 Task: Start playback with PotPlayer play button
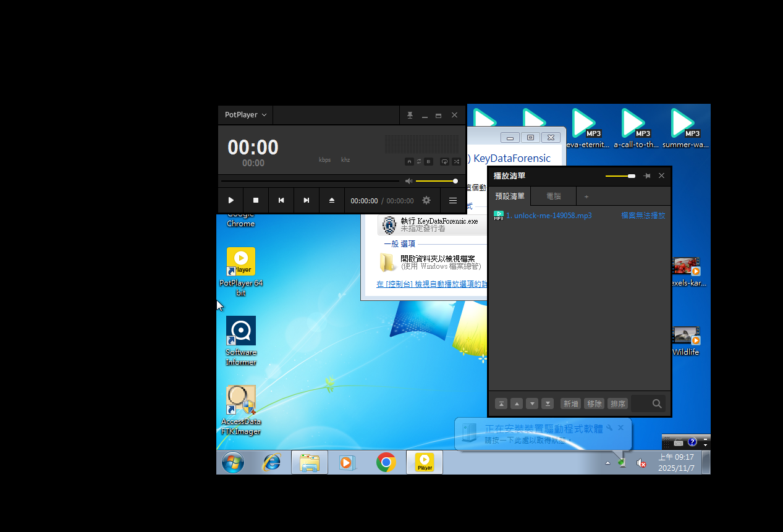tap(231, 200)
